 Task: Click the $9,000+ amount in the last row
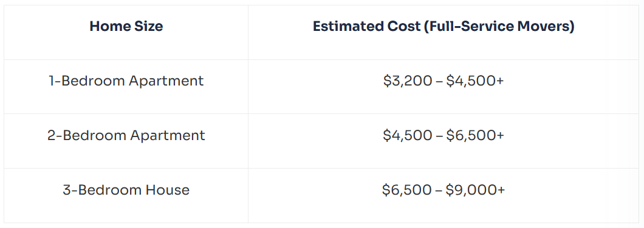(x=476, y=190)
